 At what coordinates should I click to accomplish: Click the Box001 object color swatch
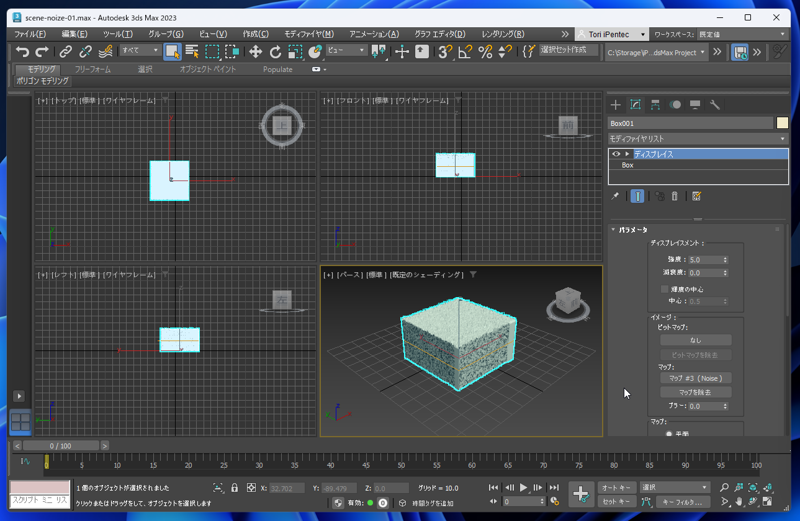[782, 123]
